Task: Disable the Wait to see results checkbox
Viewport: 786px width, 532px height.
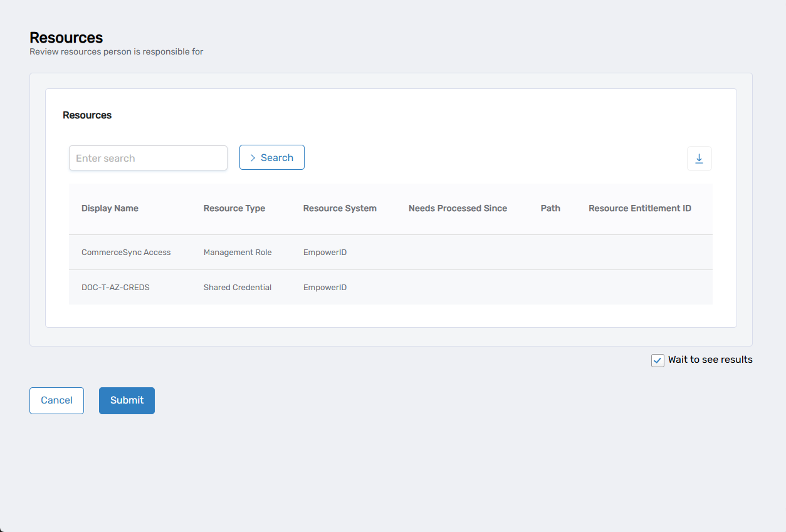Action: [657, 360]
